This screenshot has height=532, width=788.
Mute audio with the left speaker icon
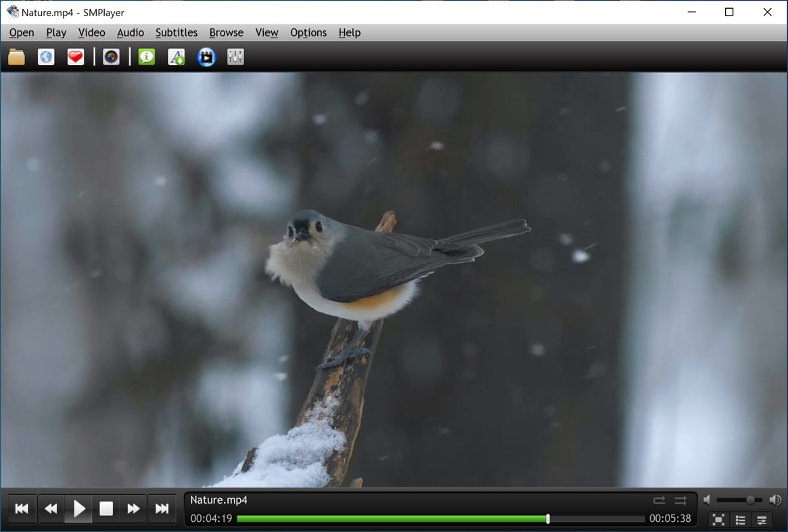(706, 500)
